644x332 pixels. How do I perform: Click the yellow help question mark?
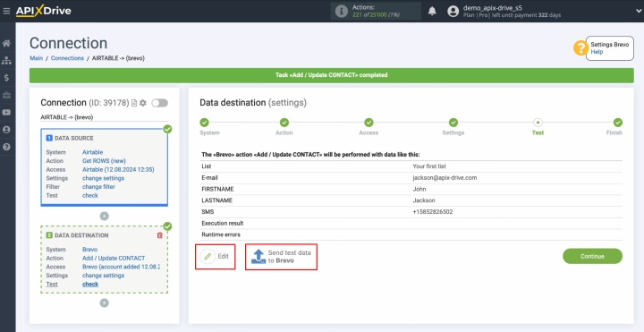click(x=580, y=48)
